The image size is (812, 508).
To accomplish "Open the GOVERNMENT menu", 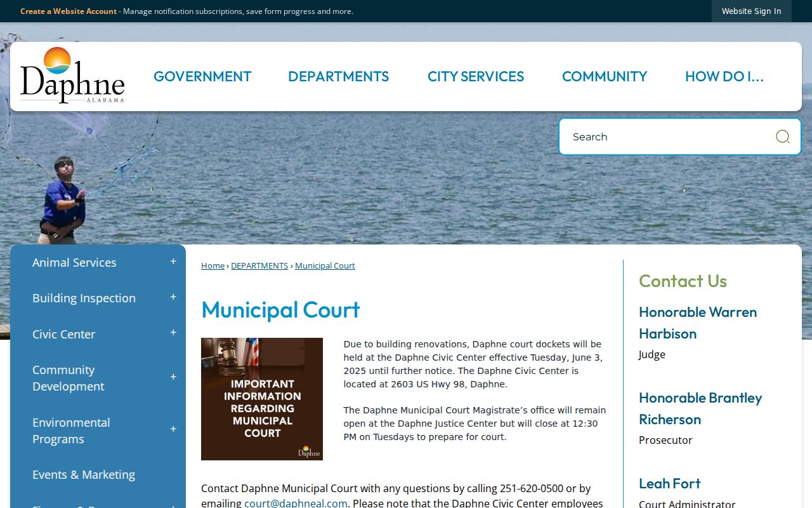I will tap(202, 76).
